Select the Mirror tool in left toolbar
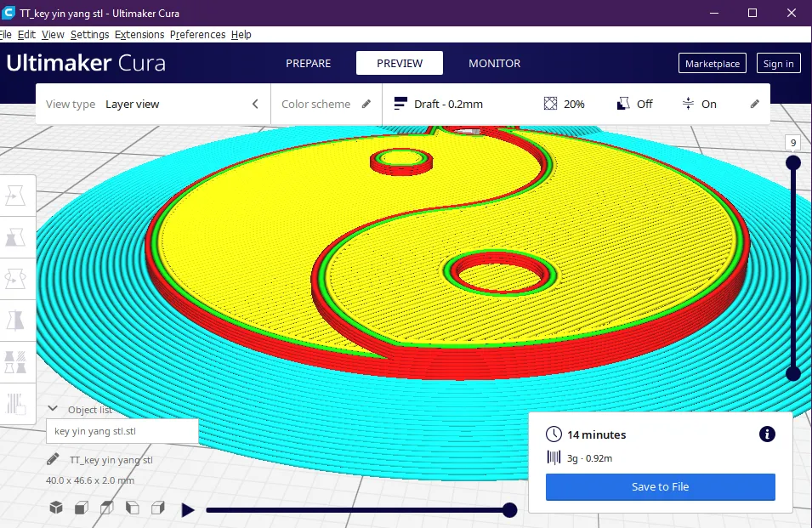The image size is (812, 528). pyautogui.click(x=15, y=321)
